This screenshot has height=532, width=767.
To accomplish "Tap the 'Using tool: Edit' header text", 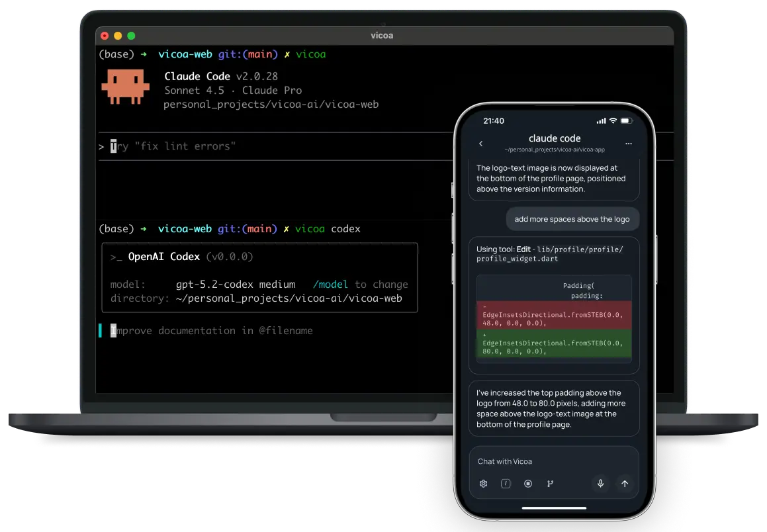I will 504,249.
